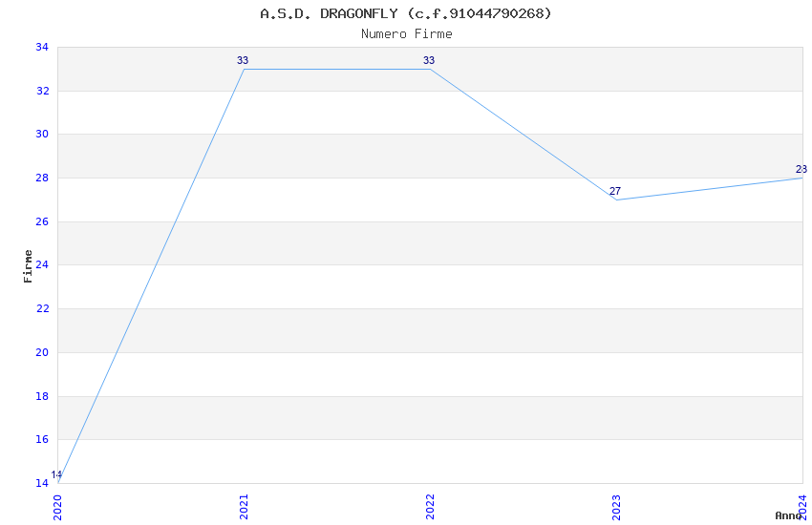Click the data label 27 at 2023

pyautogui.click(x=614, y=191)
